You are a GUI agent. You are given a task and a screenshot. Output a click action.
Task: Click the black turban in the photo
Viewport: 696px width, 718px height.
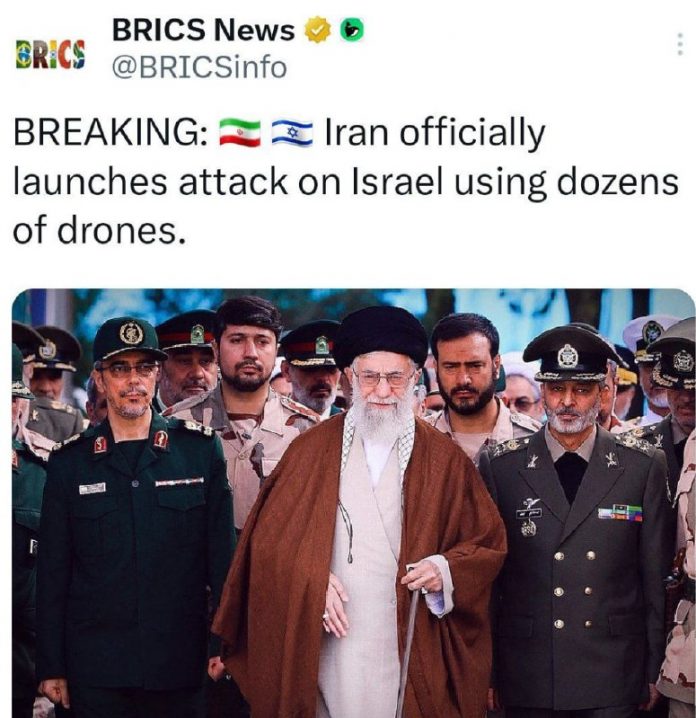381,335
